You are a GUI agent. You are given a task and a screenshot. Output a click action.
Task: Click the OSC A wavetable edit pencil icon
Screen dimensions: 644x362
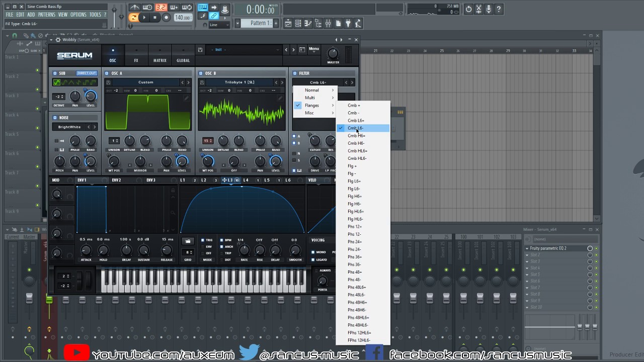pos(186,99)
